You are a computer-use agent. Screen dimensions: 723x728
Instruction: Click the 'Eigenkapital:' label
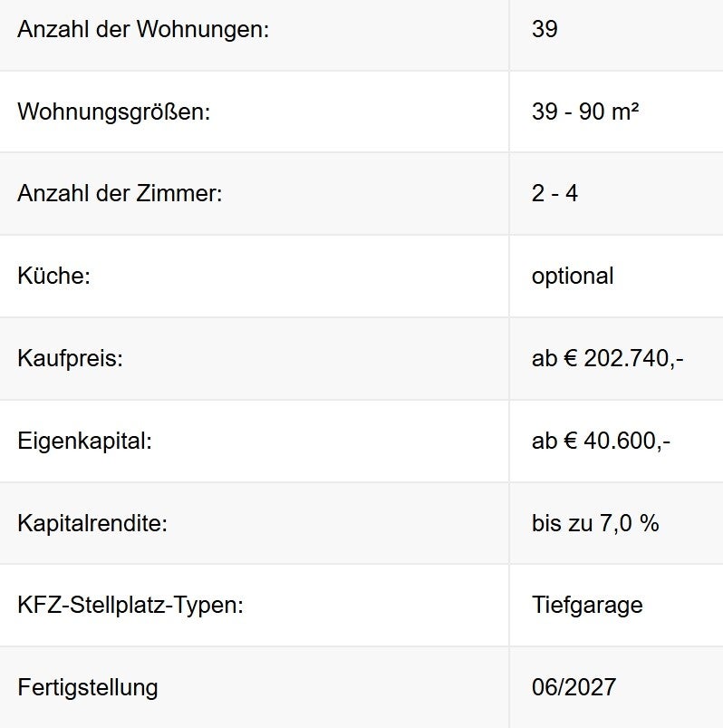[x=84, y=442]
